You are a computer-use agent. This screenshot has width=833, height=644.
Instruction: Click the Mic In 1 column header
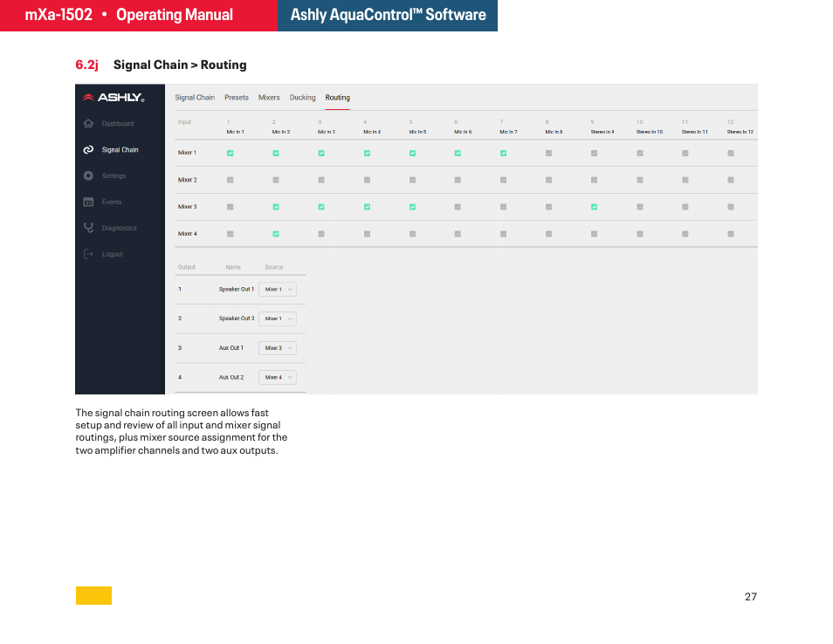236,132
